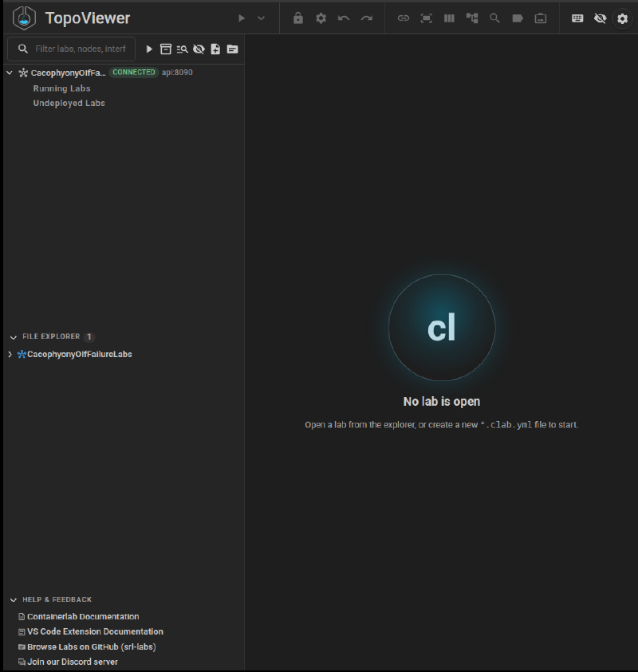638x672 pixels.
Task: Open the deploy options dropdown chevron
Action: (261, 18)
